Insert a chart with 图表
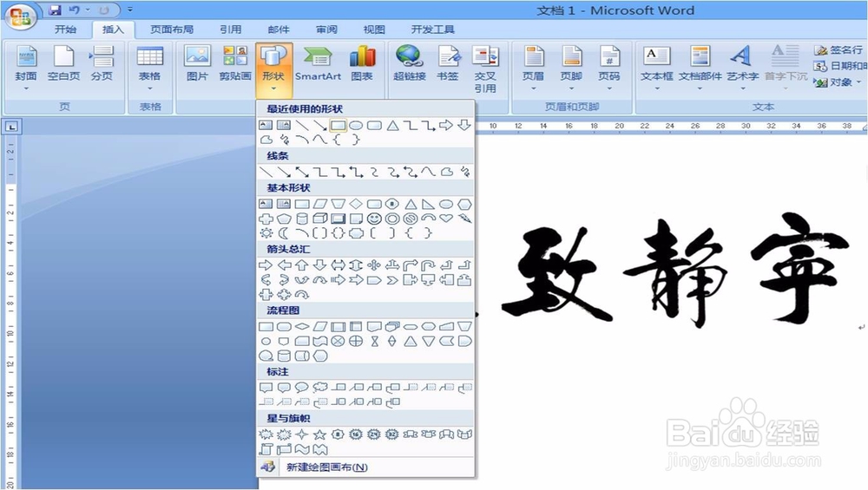The image size is (868, 490). coord(362,63)
